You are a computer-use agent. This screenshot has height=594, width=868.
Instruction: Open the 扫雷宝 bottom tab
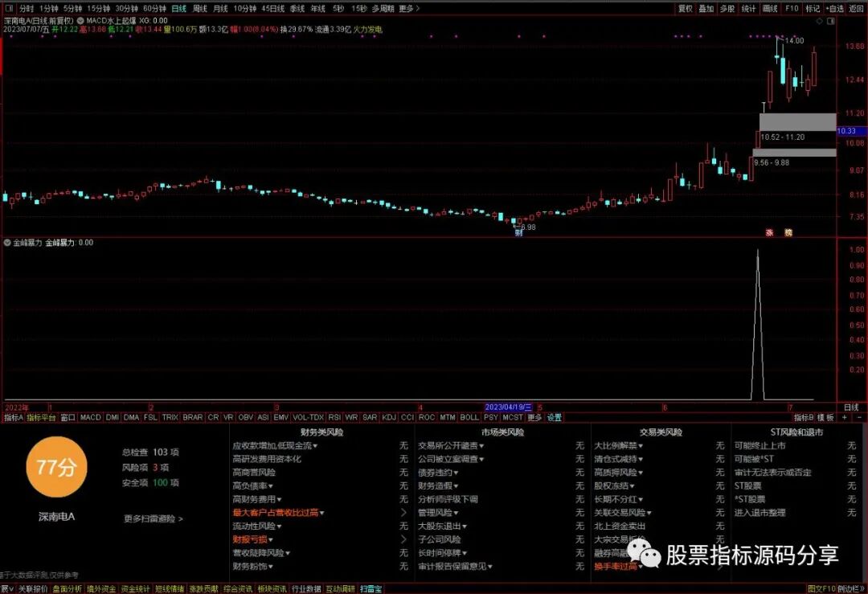(371, 589)
